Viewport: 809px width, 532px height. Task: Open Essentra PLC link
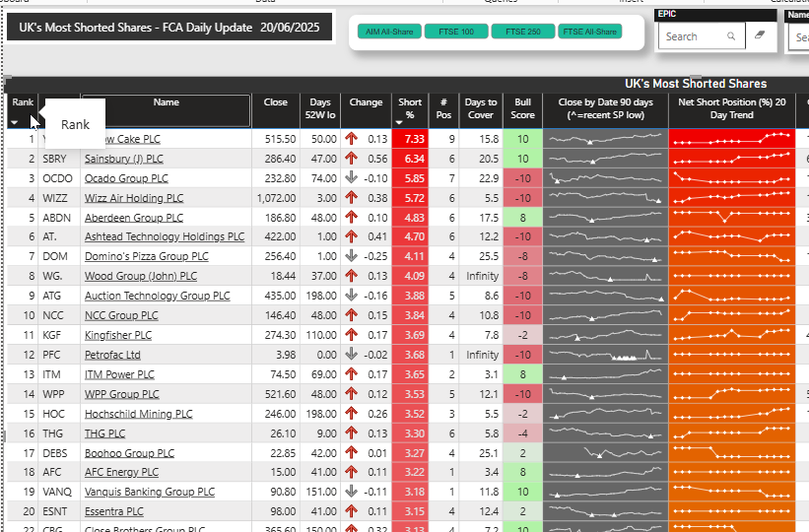point(114,511)
